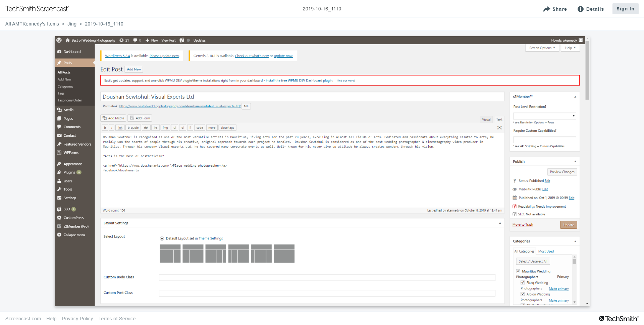Select the Most Used categories tab

[x=546, y=251]
